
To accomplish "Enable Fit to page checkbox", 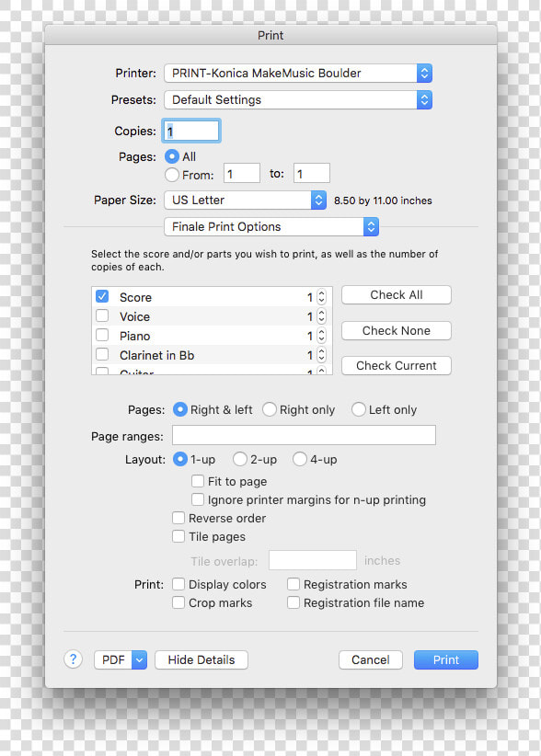I will tap(198, 481).
